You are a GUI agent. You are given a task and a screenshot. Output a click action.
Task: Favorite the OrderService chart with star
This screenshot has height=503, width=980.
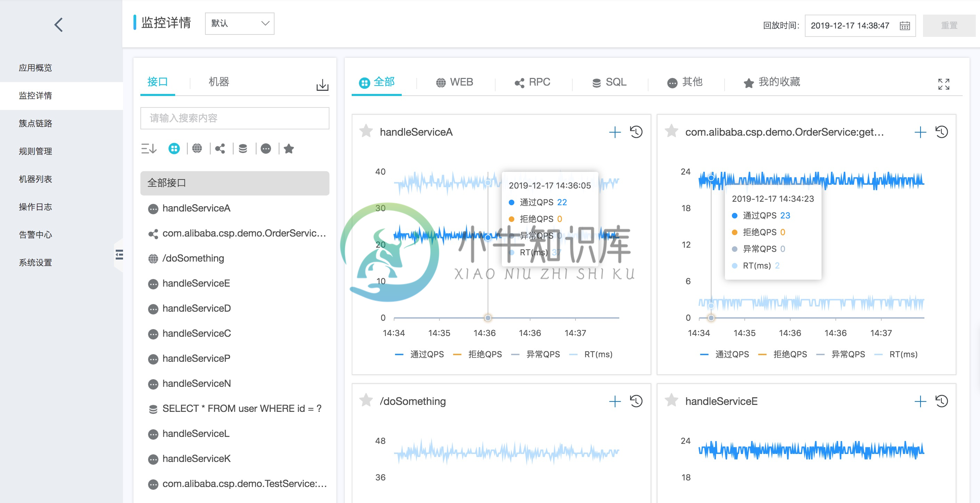point(671,131)
